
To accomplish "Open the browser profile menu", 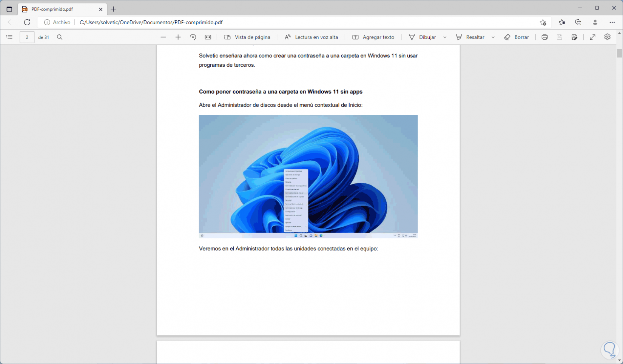I will pyautogui.click(x=595, y=22).
